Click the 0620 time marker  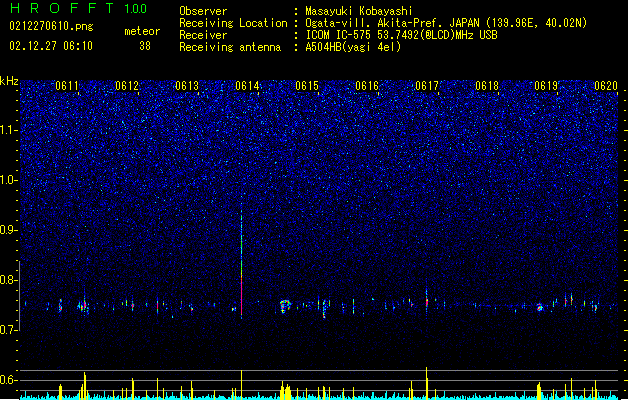click(606, 86)
